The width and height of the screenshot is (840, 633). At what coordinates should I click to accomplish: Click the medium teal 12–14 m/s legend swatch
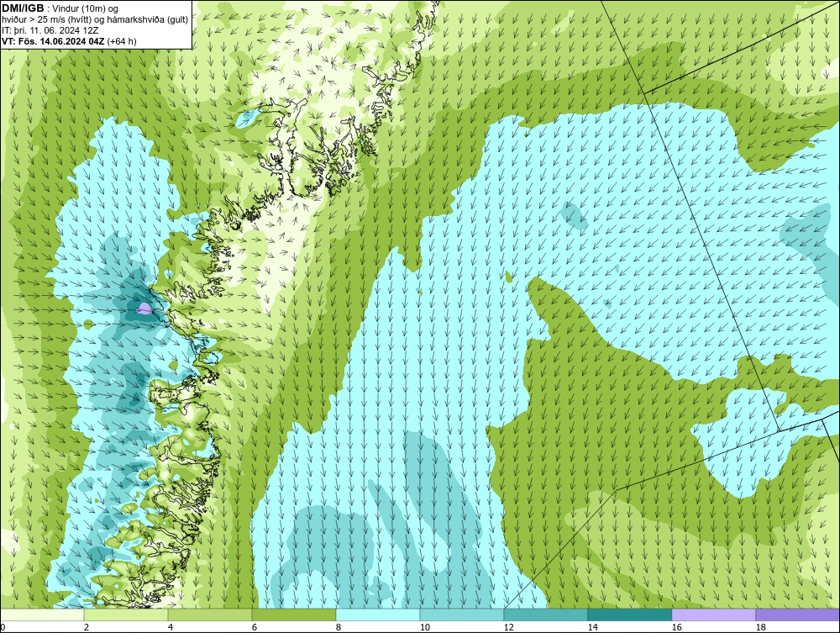546,615
